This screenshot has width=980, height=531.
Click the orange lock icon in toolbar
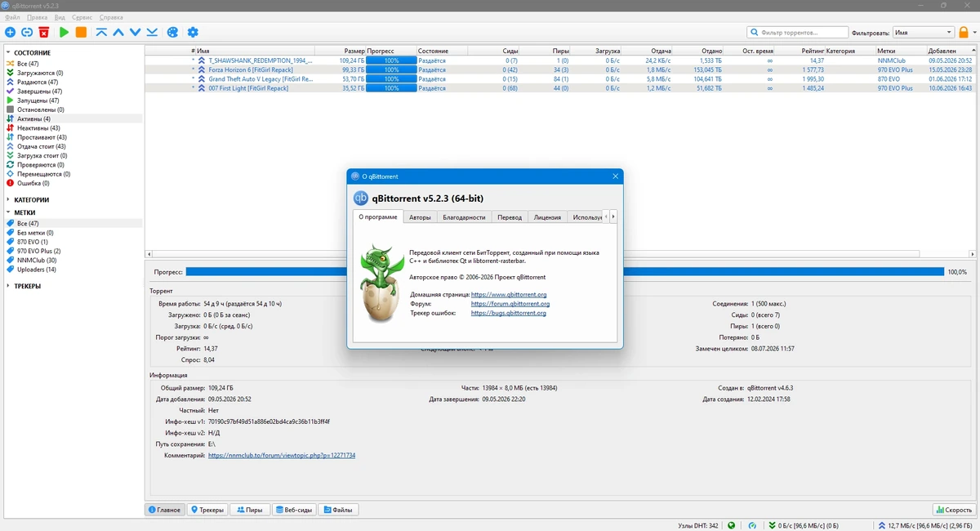(x=964, y=32)
